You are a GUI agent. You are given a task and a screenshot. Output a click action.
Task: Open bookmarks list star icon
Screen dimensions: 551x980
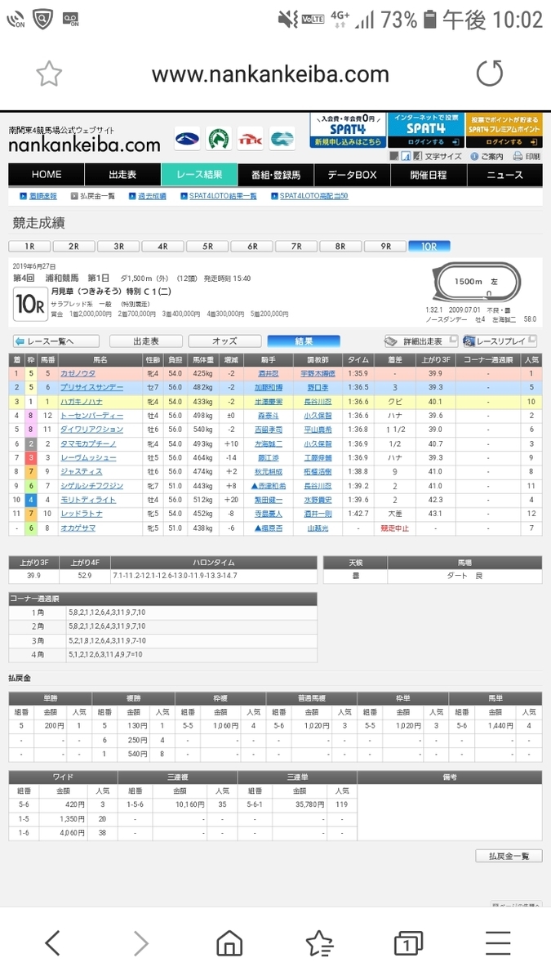pos(318,943)
